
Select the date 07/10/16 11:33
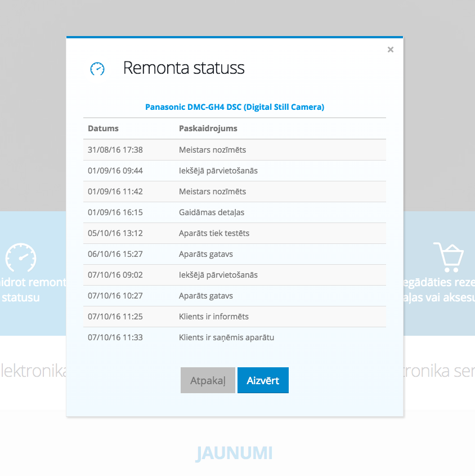(x=115, y=337)
